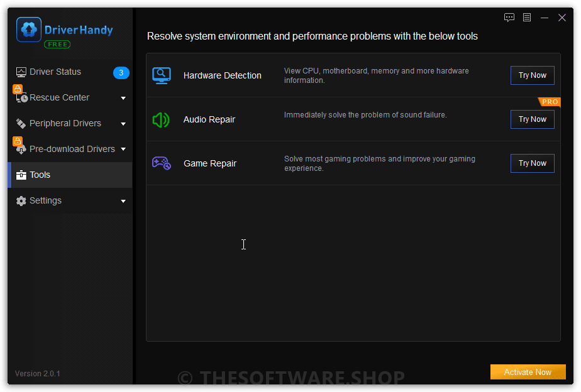Click the orange Activate Now button
581x392 pixels.
click(528, 372)
